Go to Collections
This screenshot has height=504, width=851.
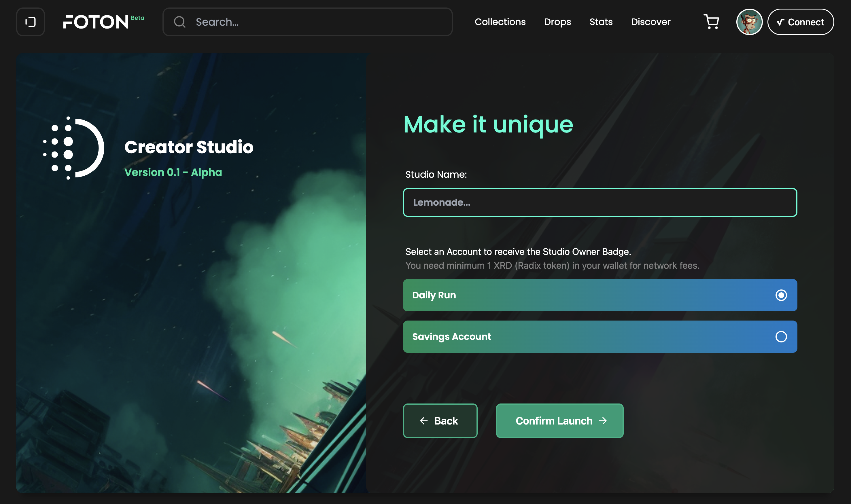pos(500,22)
